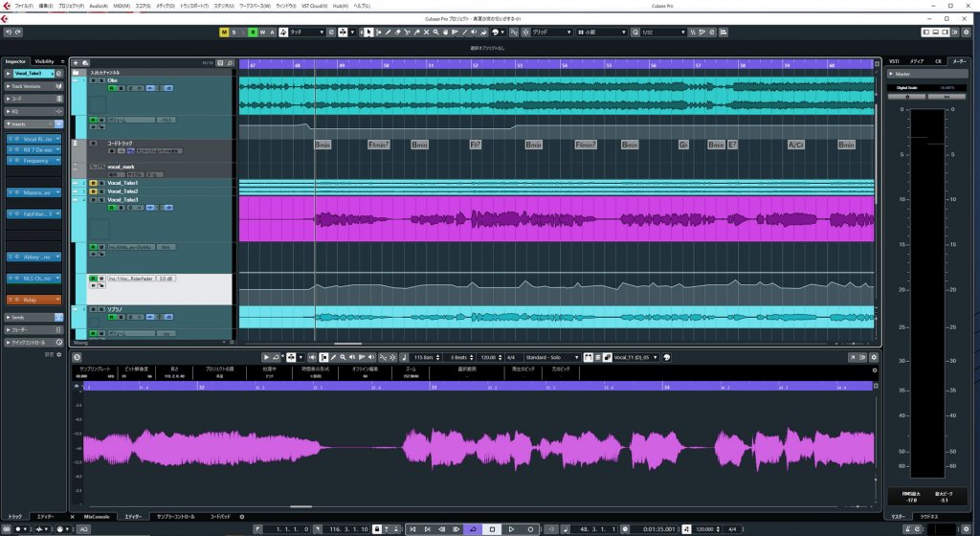
Task: Toggle the green Read automation (R) button
Action: (253, 33)
